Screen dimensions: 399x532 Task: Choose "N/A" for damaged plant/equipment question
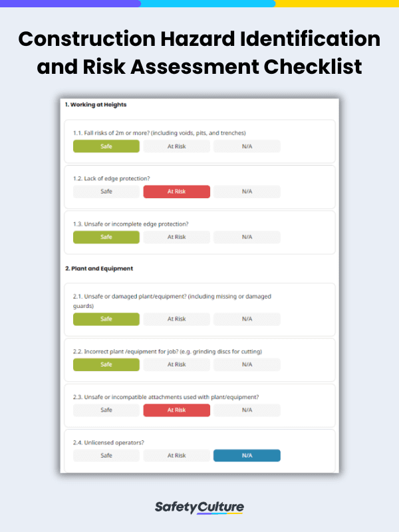[247, 319]
